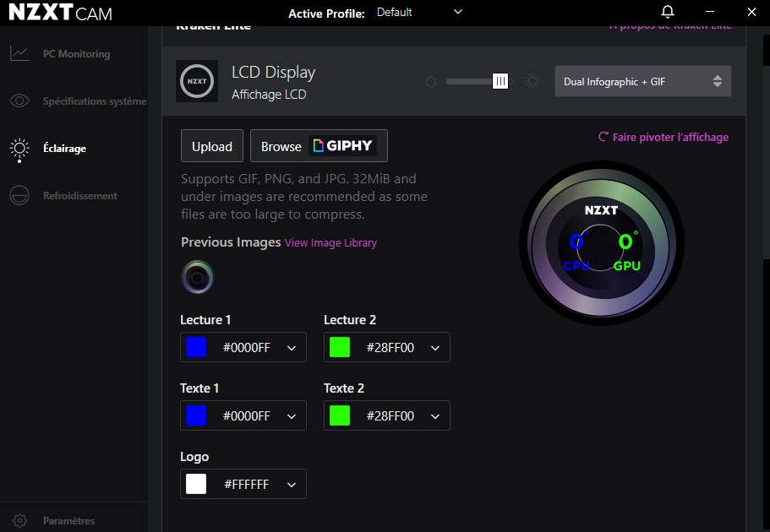Go to Refroidissement in the sidebar
This screenshot has height=532, width=770.
tap(80, 196)
